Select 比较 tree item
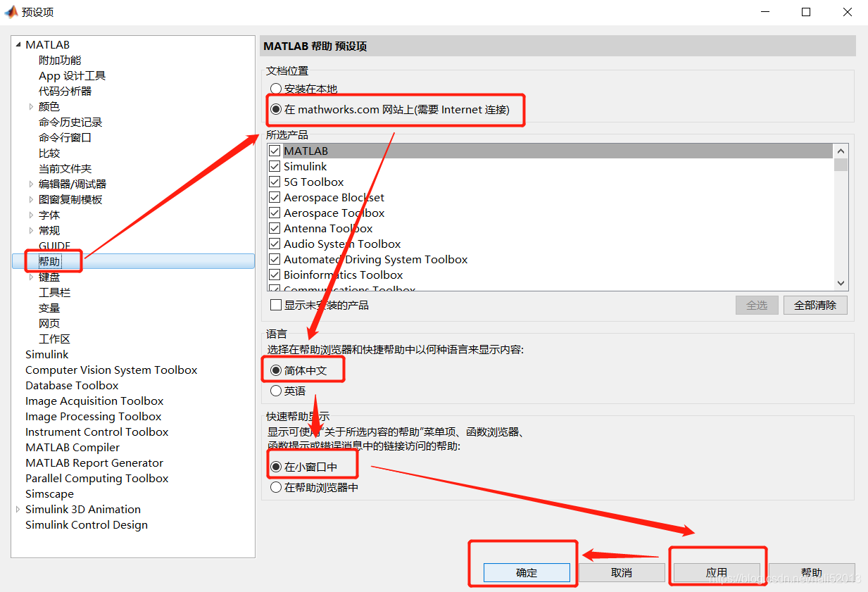The width and height of the screenshot is (868, 592). [x=49, y=153]
